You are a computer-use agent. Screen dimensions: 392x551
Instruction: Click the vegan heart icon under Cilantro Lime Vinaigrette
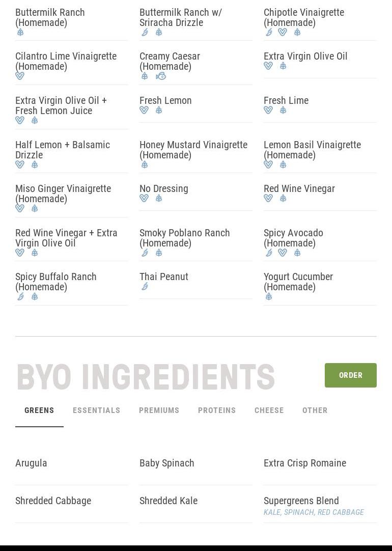(20, 76)
